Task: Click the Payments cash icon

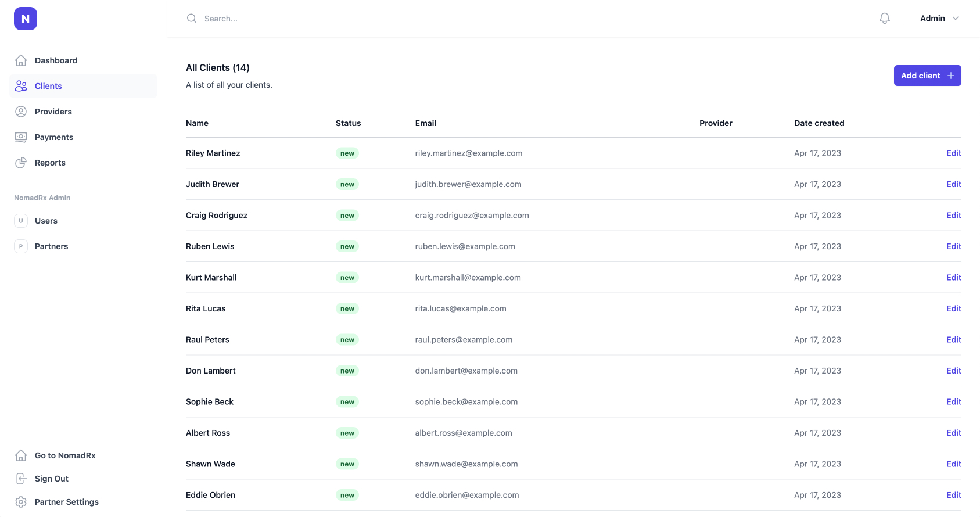Action: (21, 137)
